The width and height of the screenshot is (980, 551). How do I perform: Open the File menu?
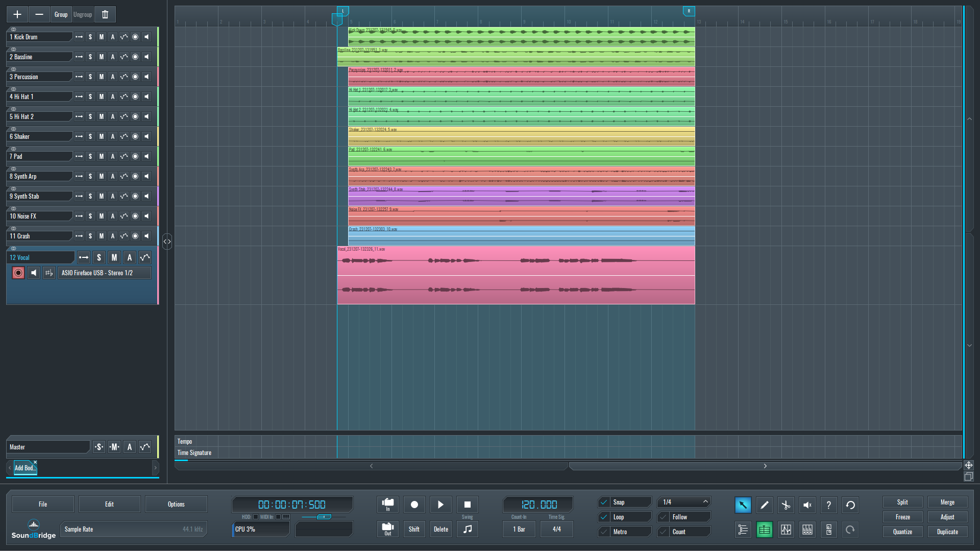(43, 504)
